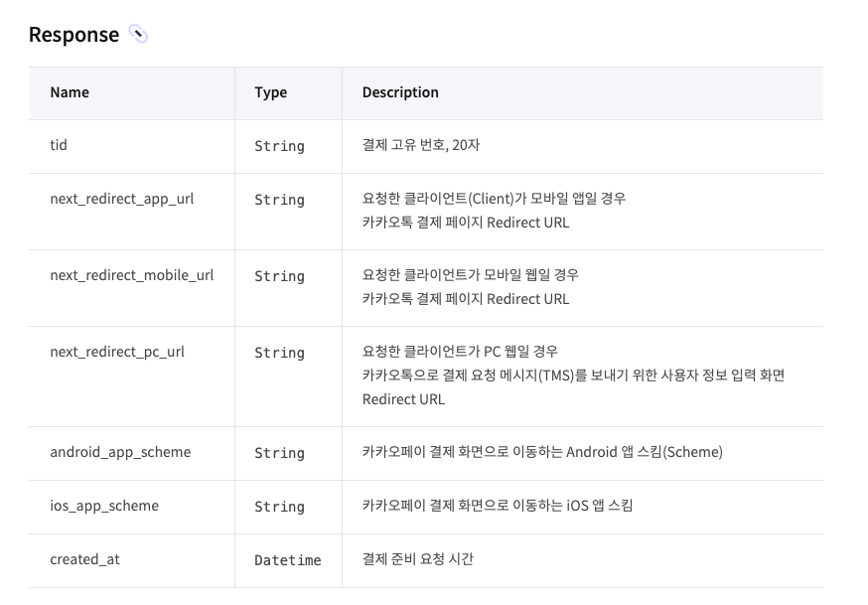Click the next_redirect_pc_url field name
Image resolution: width=868 pixels, height=605 pixels.
click(117, 352)
